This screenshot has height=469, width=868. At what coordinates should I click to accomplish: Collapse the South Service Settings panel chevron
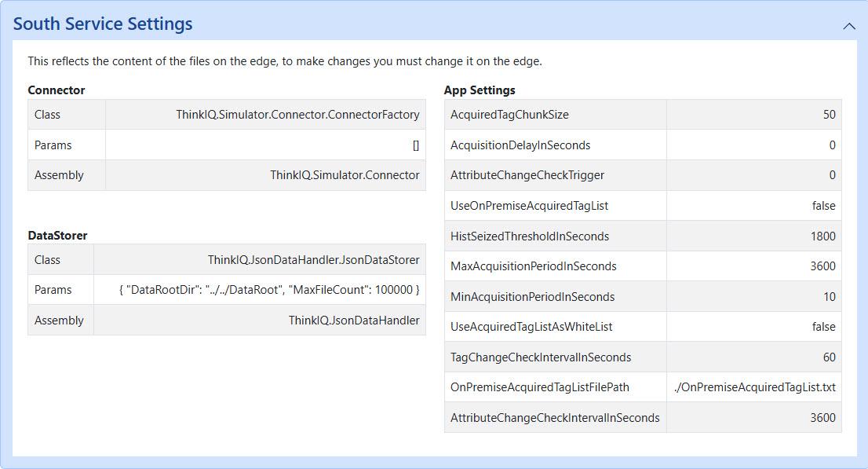(x=848, y=26)
